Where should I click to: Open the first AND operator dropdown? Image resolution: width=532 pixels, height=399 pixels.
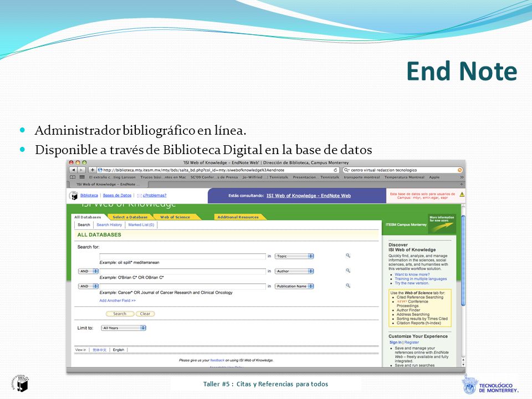point(88,271)
